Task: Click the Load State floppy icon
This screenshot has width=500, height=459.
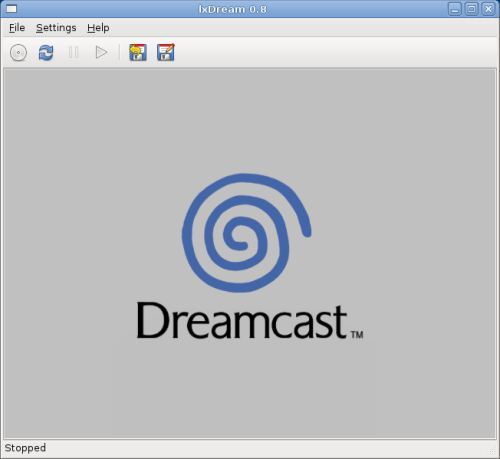Action: pyautogui.click(x=138, y=53)
